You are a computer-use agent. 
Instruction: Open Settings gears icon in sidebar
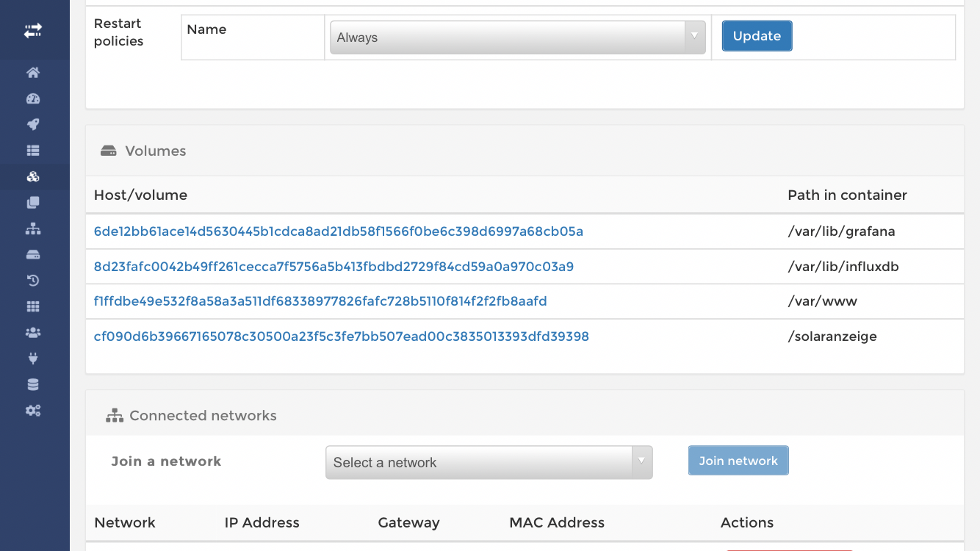click(33, 411)
